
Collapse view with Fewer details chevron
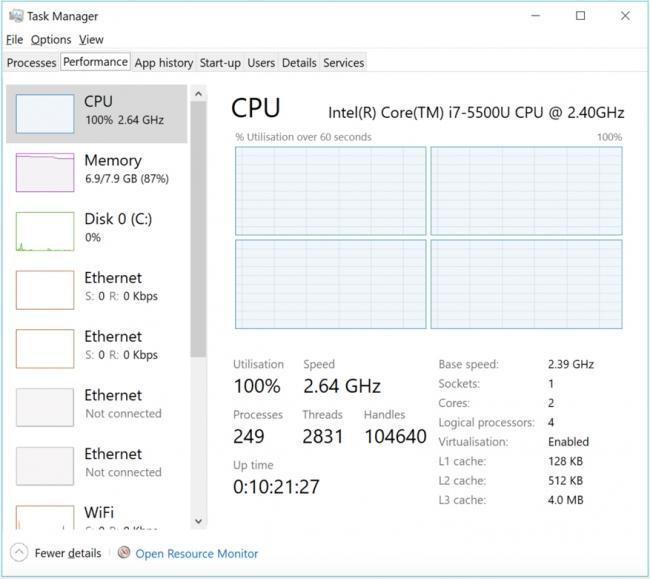pos(18,553)
